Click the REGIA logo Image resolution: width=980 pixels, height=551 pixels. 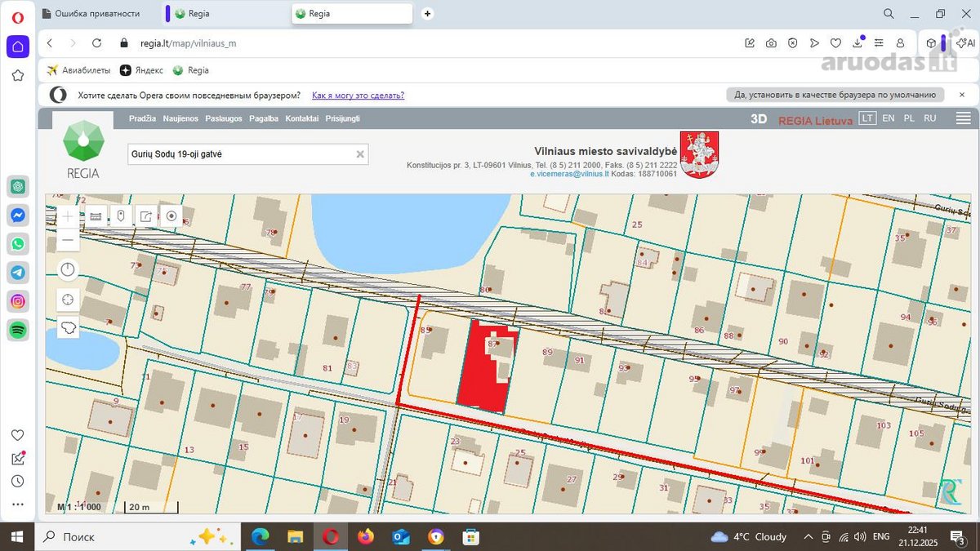pos(83,149)
